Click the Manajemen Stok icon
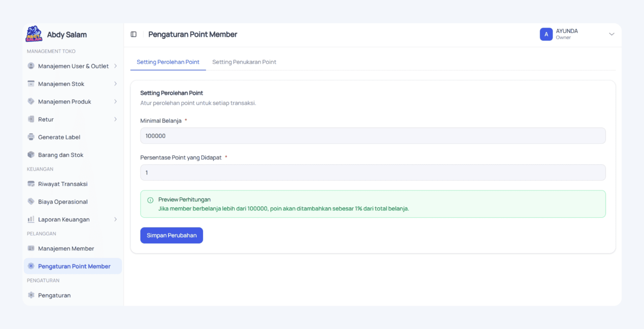 coord(31,84)
